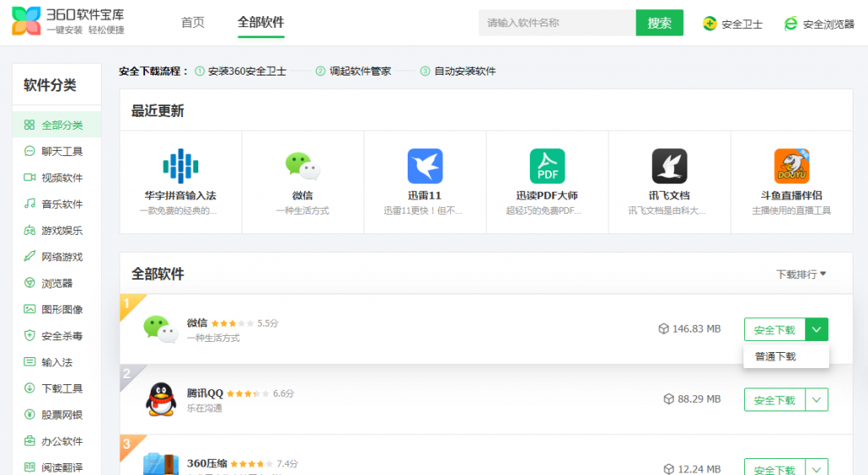Screen dimensions: 868x475
Task: Click the 阅读翻译 book icon
Action: (x=30, y=467)
